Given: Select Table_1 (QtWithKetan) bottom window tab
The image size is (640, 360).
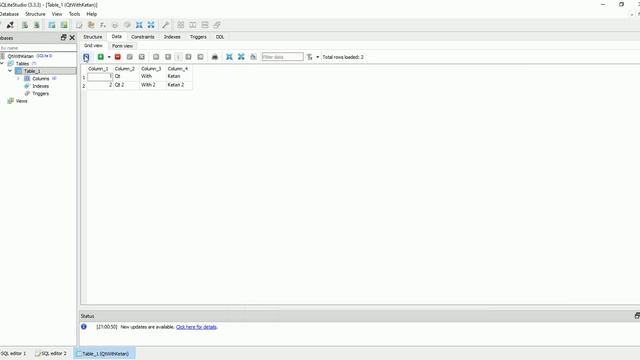Looking at the screenshot, I should (x=104, y=353).
